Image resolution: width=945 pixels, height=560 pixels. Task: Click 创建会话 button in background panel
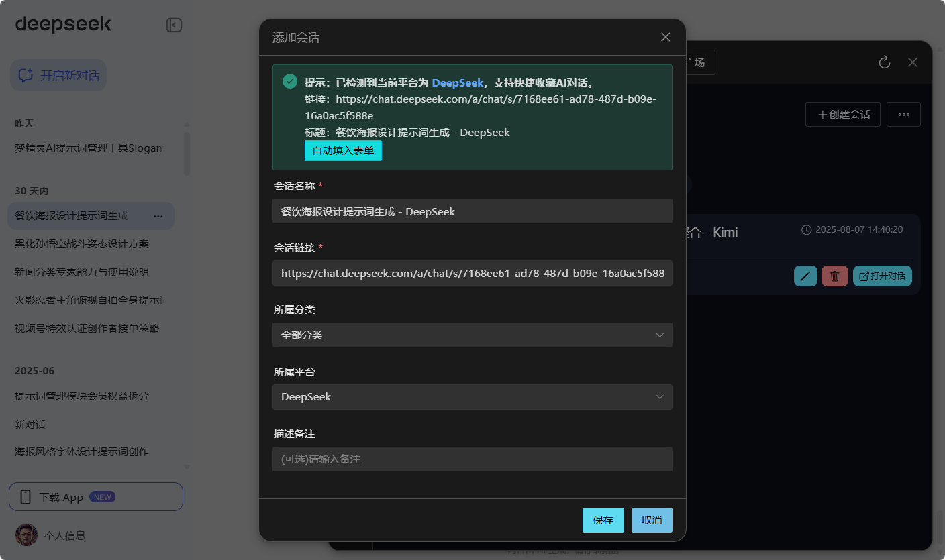pos(843,115)
